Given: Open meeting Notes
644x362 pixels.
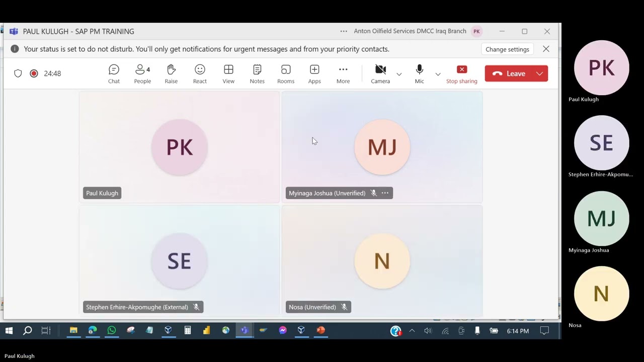Looking at the screenshot, I should click(x=257, y=74).
